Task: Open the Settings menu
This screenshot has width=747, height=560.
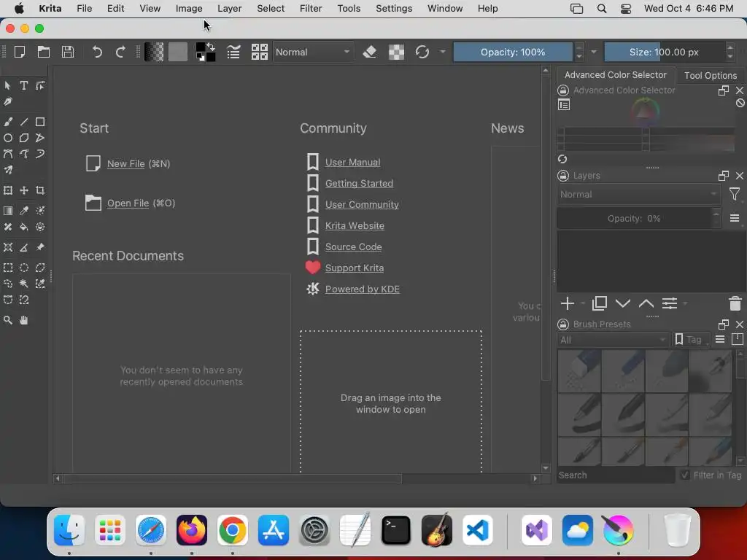Action: click(x=393, y=9)
